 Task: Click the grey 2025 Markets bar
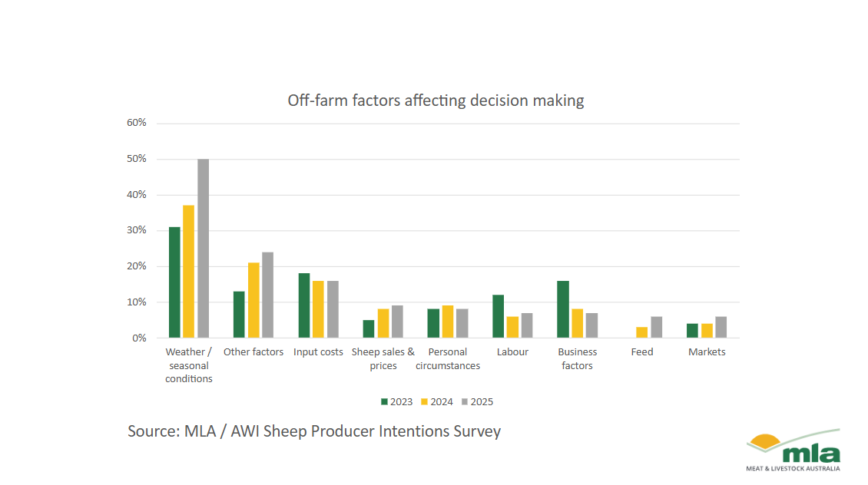pos(721,328)
